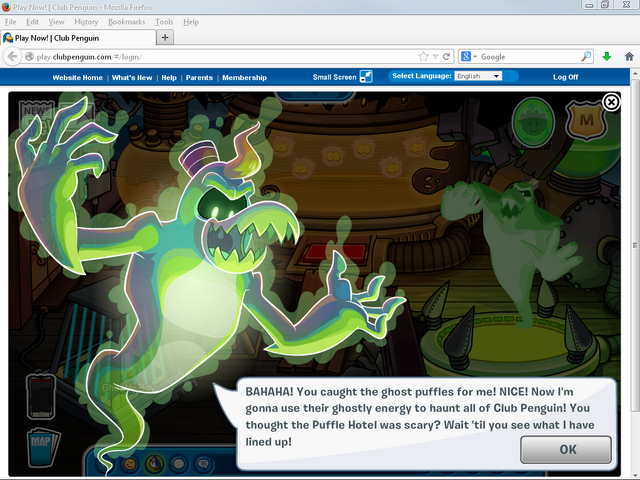Open the Parents link
640x480 pixels.
click(x=199, y=78)
